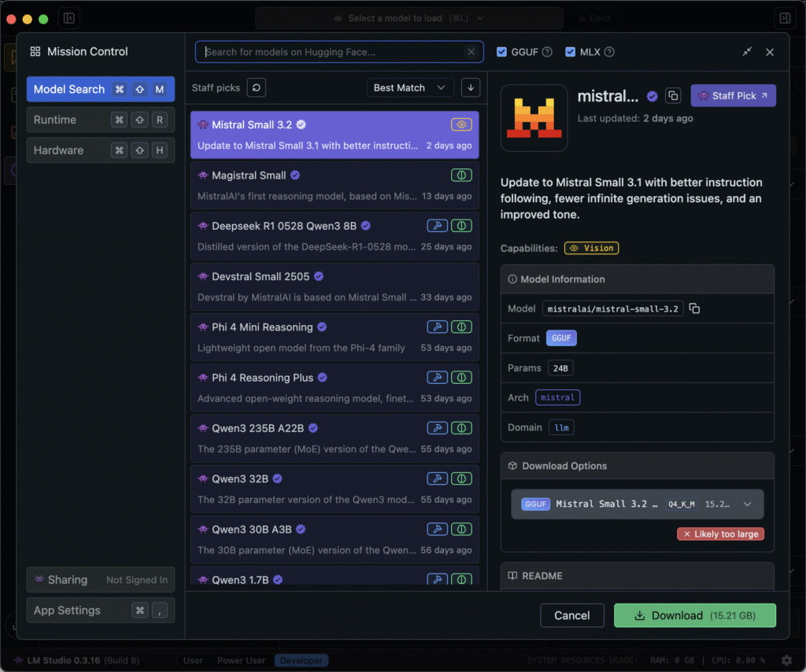Viewport: 806px width, 672px height.
Task: Uncheck the MLX format checkbox
Action: pos(570,52)
